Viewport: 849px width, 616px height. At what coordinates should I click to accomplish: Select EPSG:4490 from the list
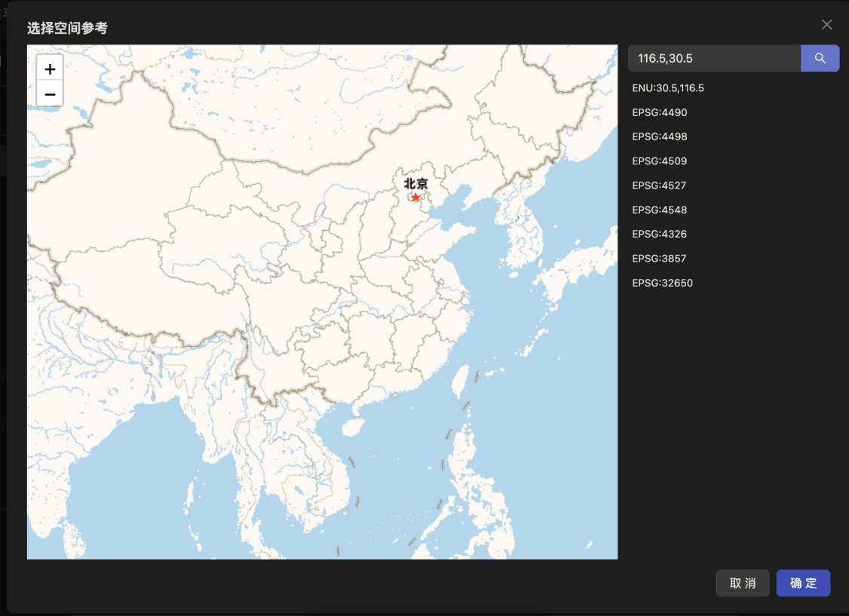pyautogui.click(x=660, y=112)
